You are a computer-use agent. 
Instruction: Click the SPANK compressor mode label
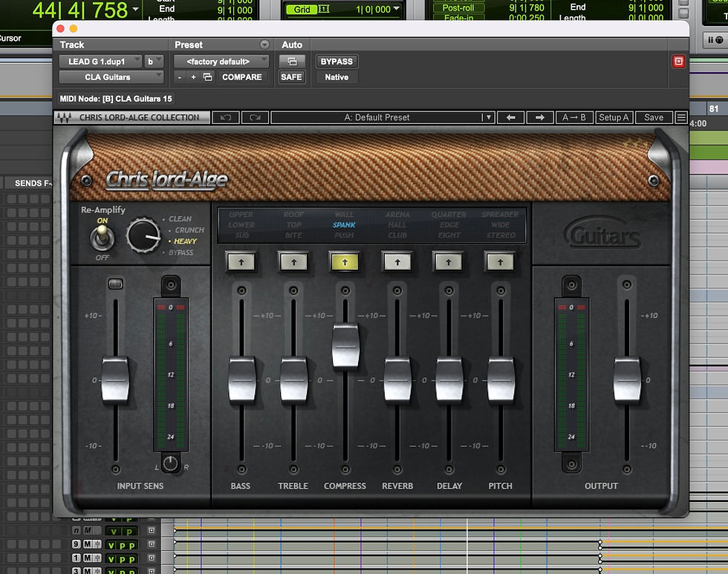(x=344, y=224)
